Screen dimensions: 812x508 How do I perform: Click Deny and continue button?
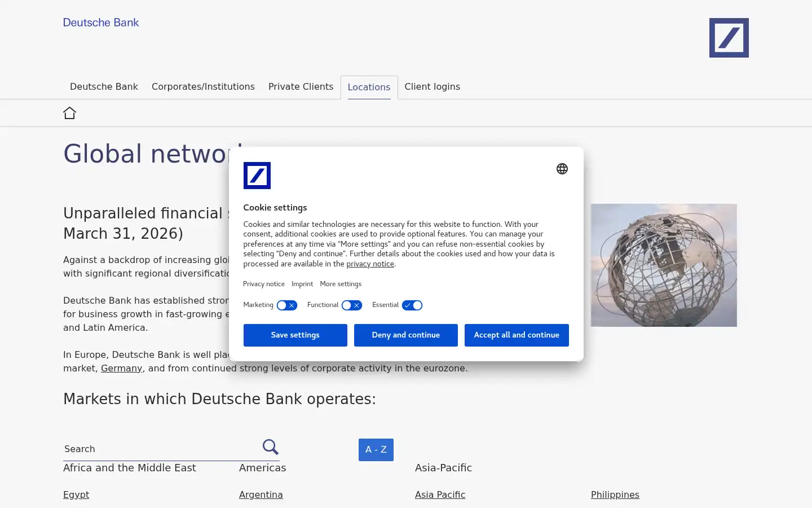coord(406,335)
